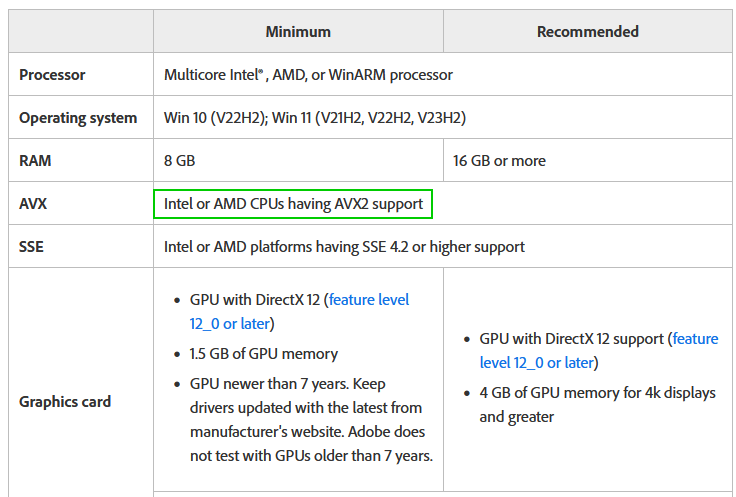Click the RAM row label

point(36,161)
